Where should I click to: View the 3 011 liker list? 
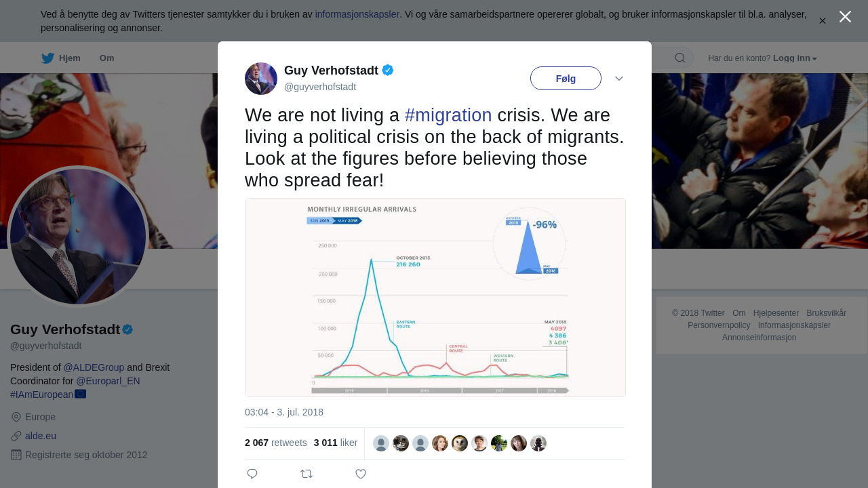pyautogui.click(x=335, y=443)
